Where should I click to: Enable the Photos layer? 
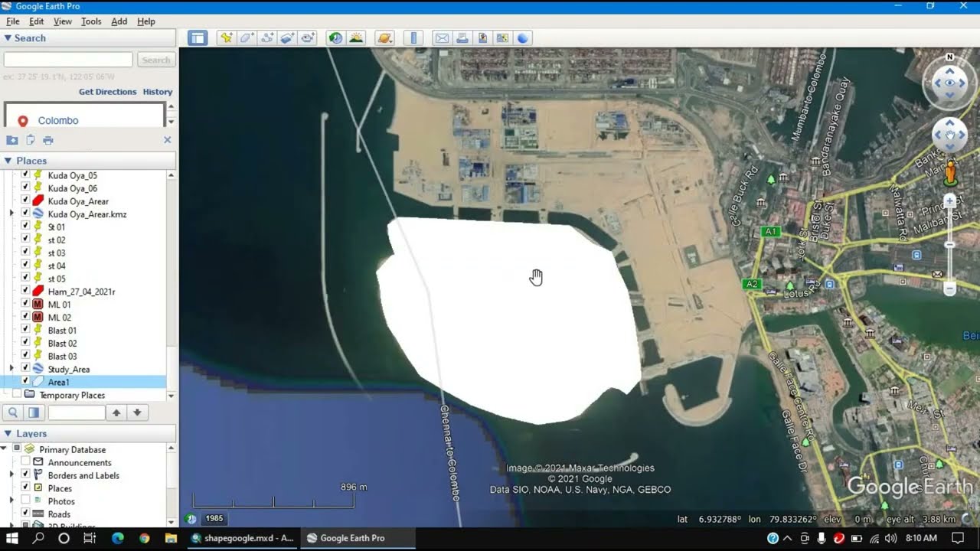[25, 501]
